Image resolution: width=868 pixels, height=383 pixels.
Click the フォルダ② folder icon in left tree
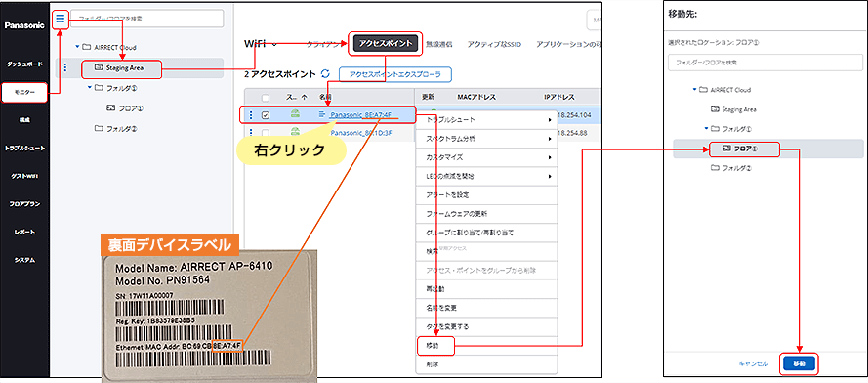pos(99,129)
